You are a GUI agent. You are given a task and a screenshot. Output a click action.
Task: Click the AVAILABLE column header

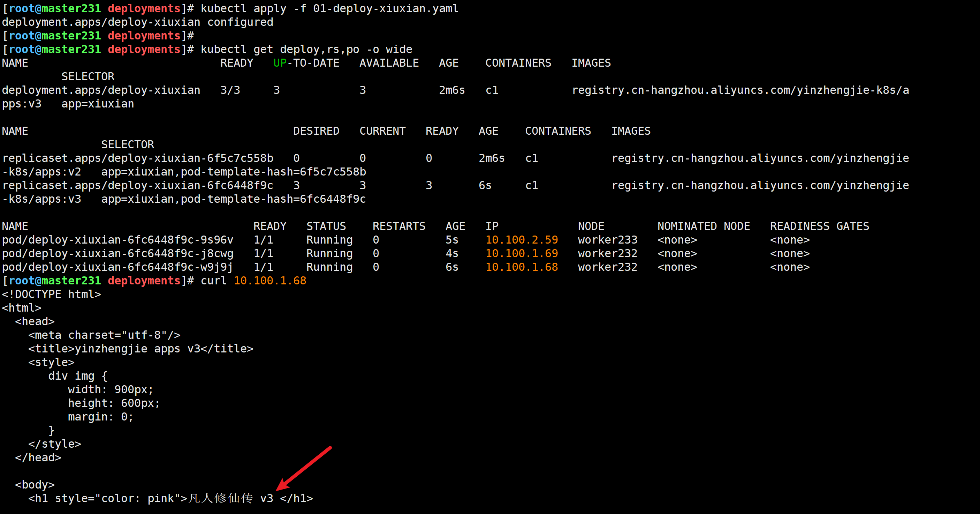[x=389, y=63]
